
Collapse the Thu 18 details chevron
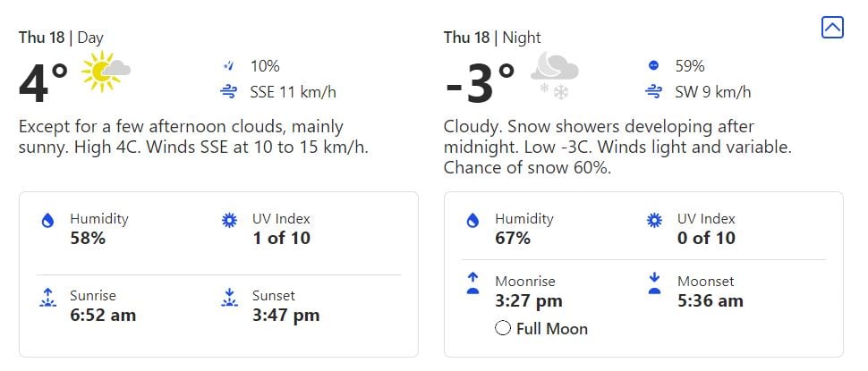pyautogui.click(x=832, y=28)
